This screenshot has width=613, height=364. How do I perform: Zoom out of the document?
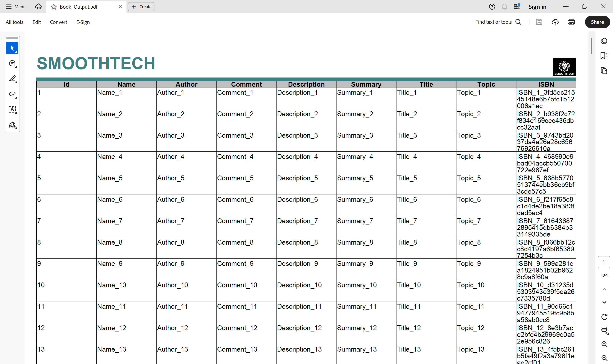coord(605,358)
